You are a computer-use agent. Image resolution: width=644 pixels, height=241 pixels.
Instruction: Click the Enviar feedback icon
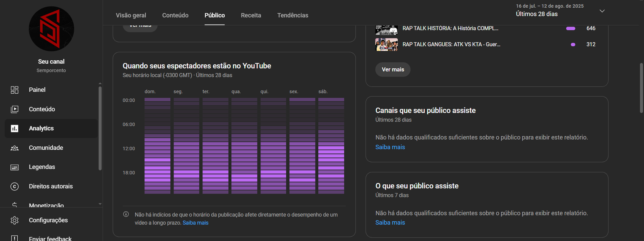[14, 238]
